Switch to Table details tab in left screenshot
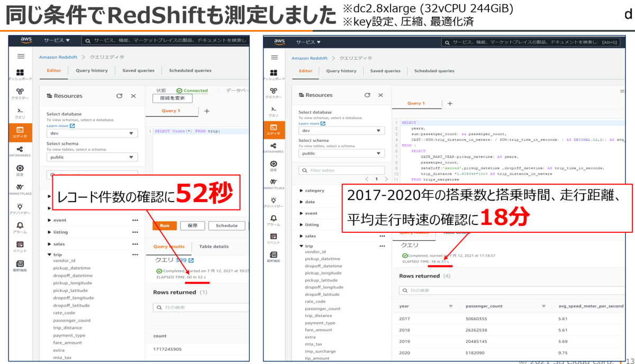 click(x=214, y=247)
